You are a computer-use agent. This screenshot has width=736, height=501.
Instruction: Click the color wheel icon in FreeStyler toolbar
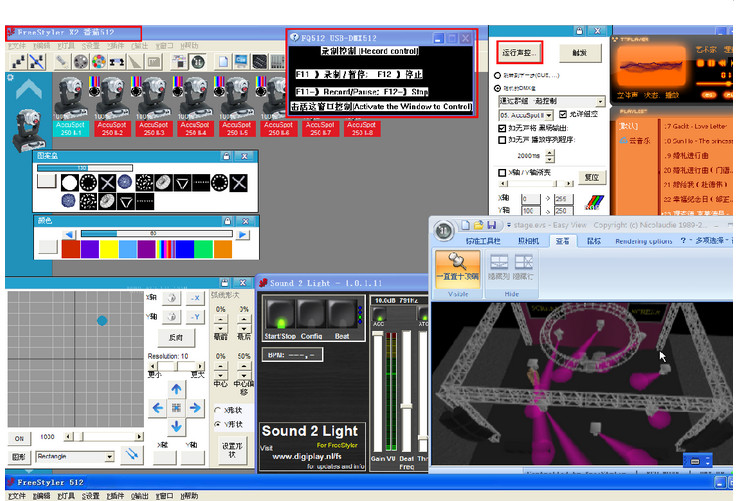click(x=98, y=62)
